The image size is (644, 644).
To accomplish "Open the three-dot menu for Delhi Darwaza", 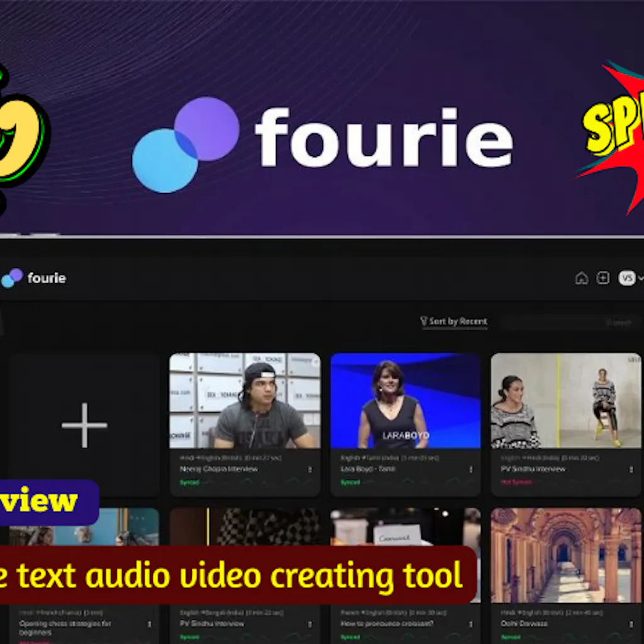I will click(x=631, y=624).
